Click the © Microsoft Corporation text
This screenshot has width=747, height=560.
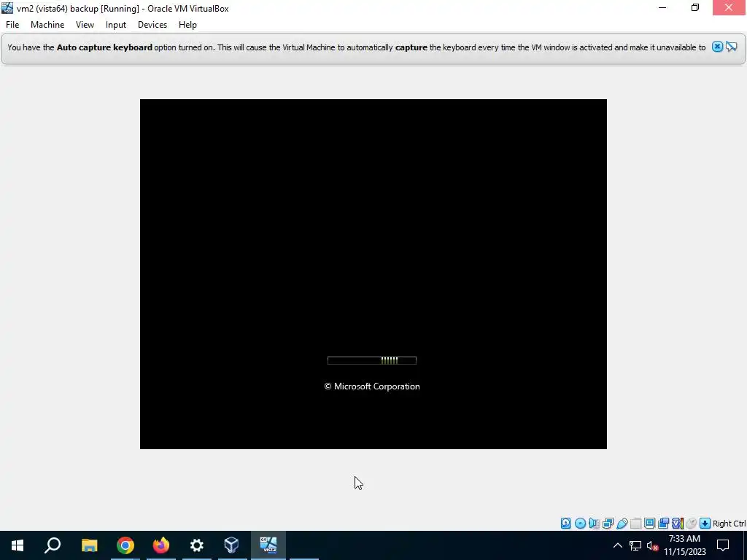(372, 386)
